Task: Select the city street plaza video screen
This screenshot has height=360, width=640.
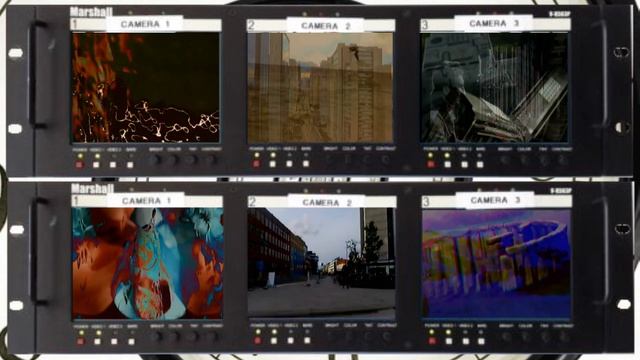Action: (x=321, y=262)
